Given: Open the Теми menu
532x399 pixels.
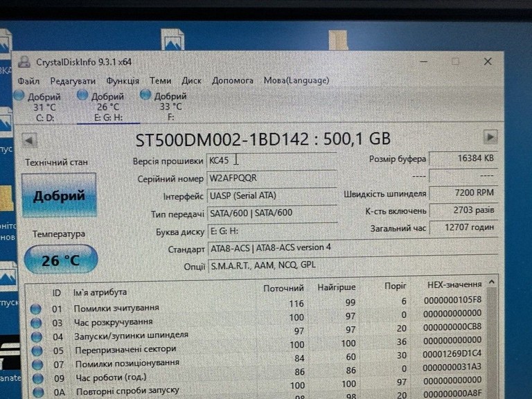Looking at the screenshot, I should click(x=161, y=81).
